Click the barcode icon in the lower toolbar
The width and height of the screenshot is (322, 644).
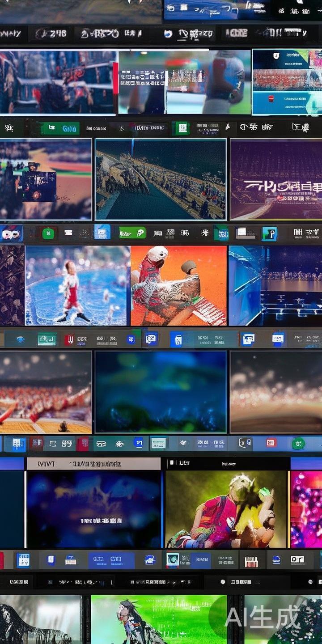coord(252,560)
